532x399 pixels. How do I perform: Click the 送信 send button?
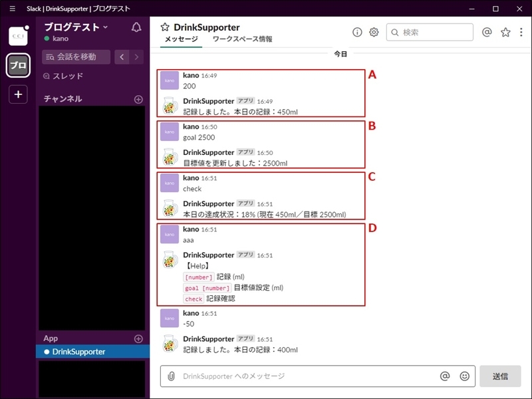(x=500, y=376)
